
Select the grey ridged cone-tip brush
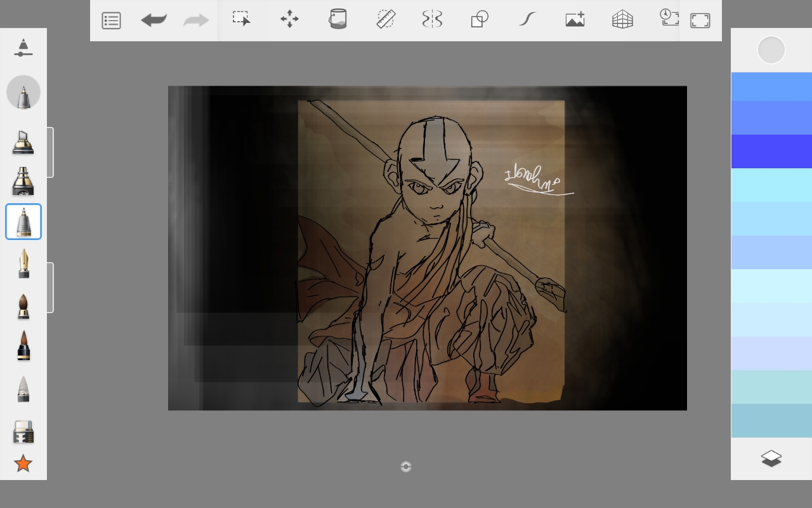click(23, 389)
